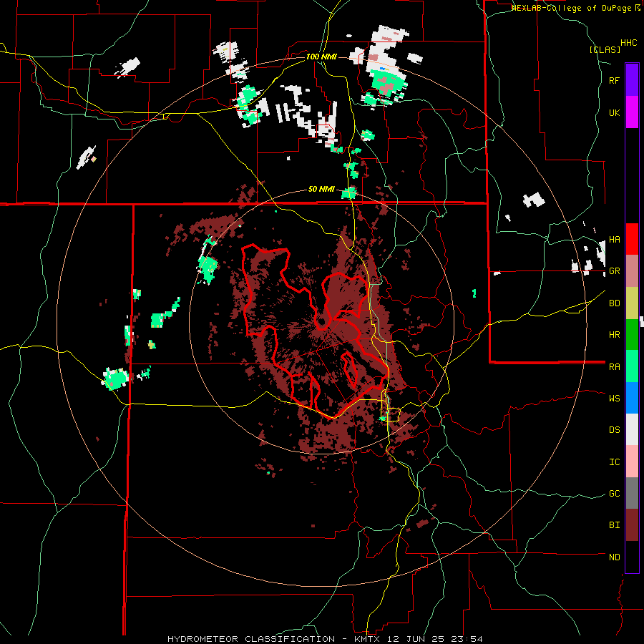The width and height of the screenshot is (644, 644).
Task: Click the '50 NMI' range ring label
Action: (321, 190)
